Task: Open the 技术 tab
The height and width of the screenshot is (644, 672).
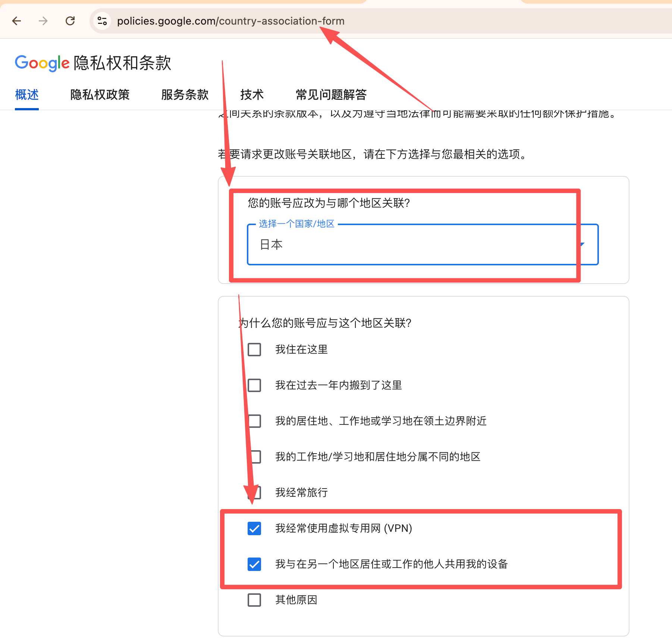Action: coord(252,95)
